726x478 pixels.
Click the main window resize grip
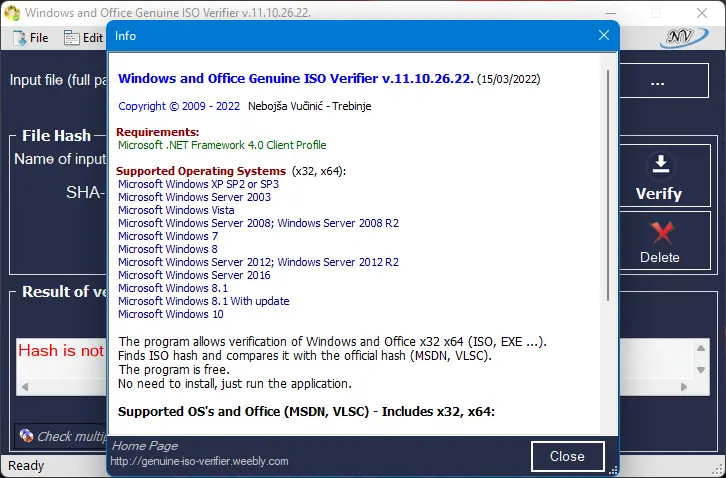point(720,472)
